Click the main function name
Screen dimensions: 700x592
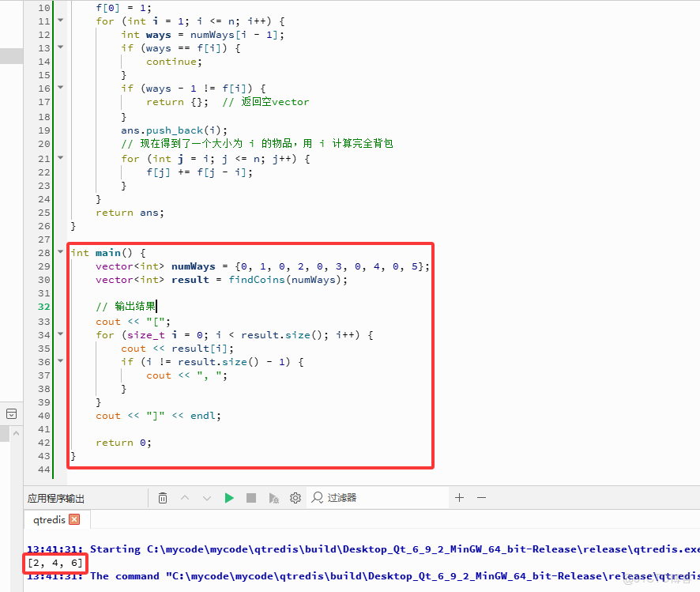click(108, 253)
